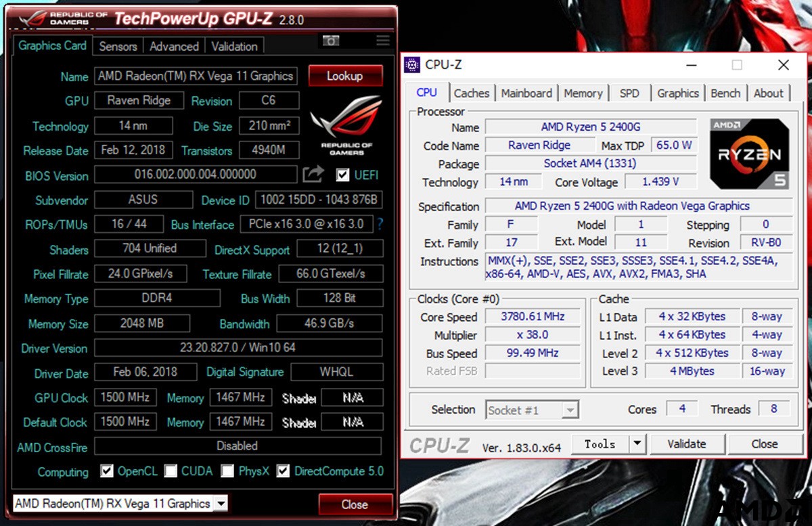Click the Close button in CPU-Z
The width and height of the screenshot is (812, 526).
tap(764, 444)
